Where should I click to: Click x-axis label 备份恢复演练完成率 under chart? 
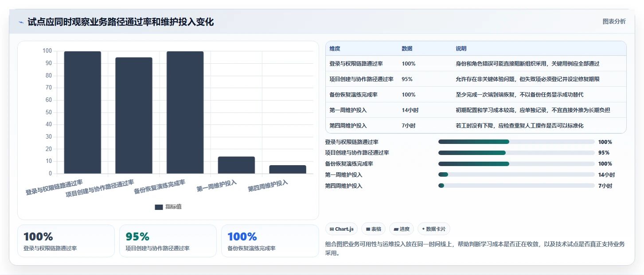click(160, 187)
